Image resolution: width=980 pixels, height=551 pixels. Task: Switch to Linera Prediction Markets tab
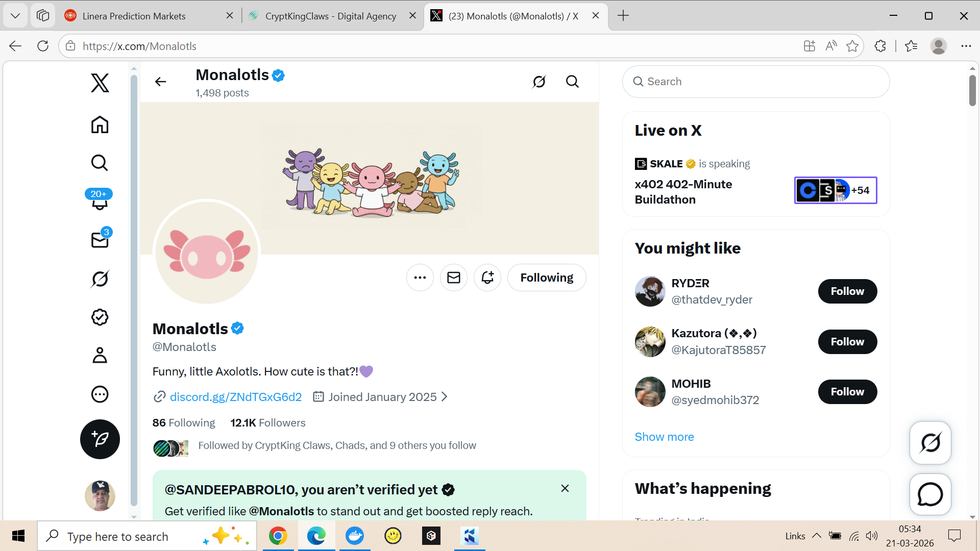pos(134,16)
